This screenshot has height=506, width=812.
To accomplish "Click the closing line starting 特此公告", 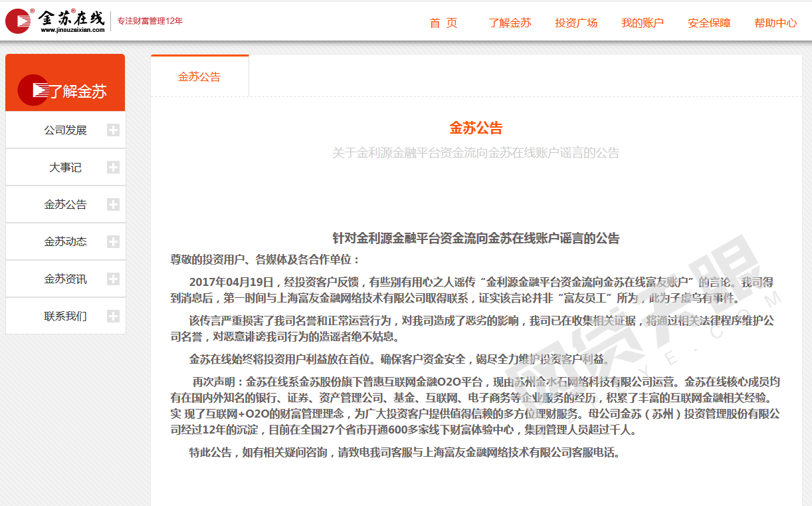I will 405,452.
